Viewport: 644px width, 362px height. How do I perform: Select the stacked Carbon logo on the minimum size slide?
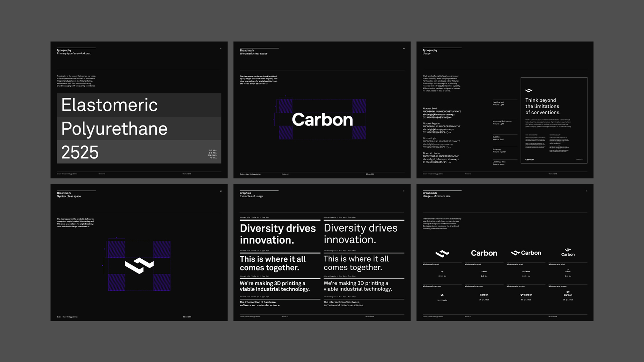pyautogui.click(x=568, y=252)
